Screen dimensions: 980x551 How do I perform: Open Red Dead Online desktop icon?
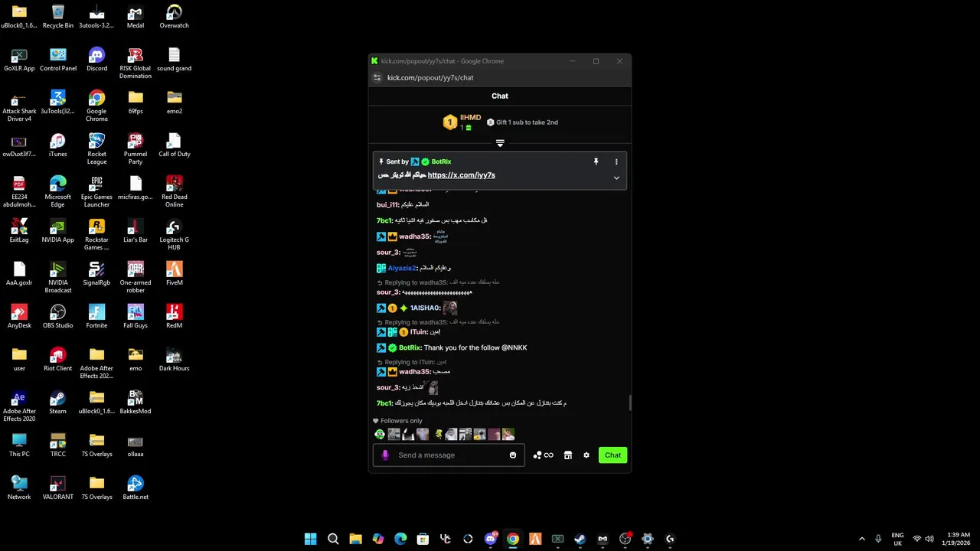(x=175, y=192)
